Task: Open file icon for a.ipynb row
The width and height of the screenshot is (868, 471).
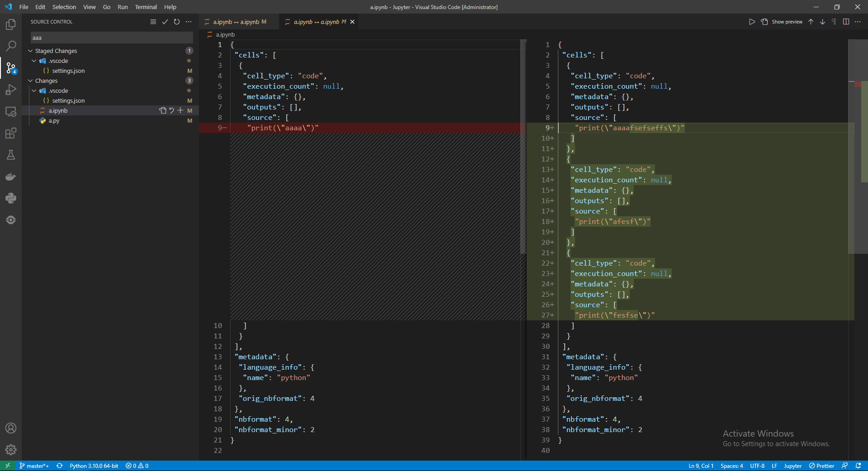Action: [x=163, y=110]
